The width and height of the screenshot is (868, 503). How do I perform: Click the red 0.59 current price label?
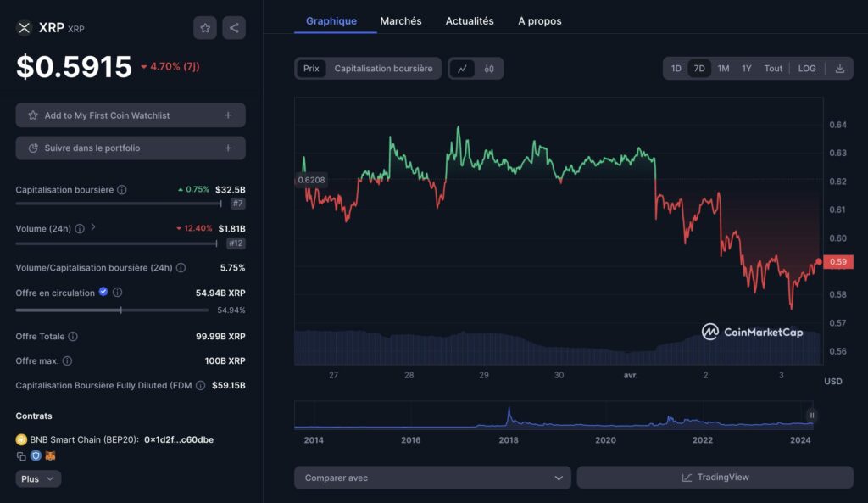(838, 261)
